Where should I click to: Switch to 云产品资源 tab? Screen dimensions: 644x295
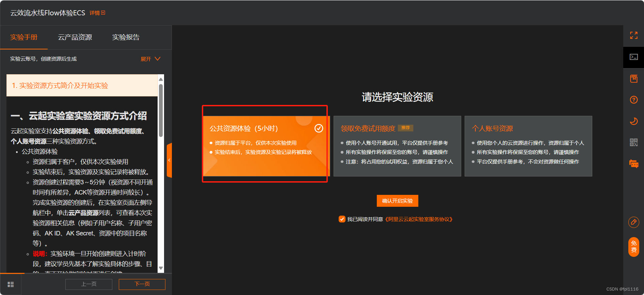[75, 37]
